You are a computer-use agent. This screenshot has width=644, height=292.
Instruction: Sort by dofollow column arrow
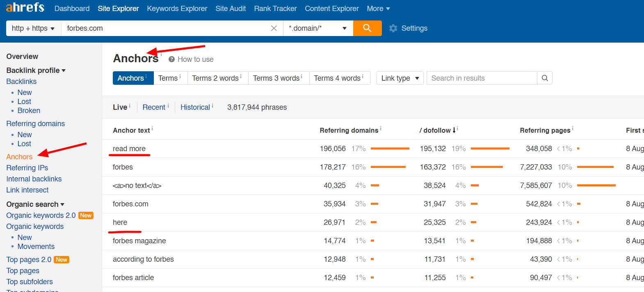(454, 131)
